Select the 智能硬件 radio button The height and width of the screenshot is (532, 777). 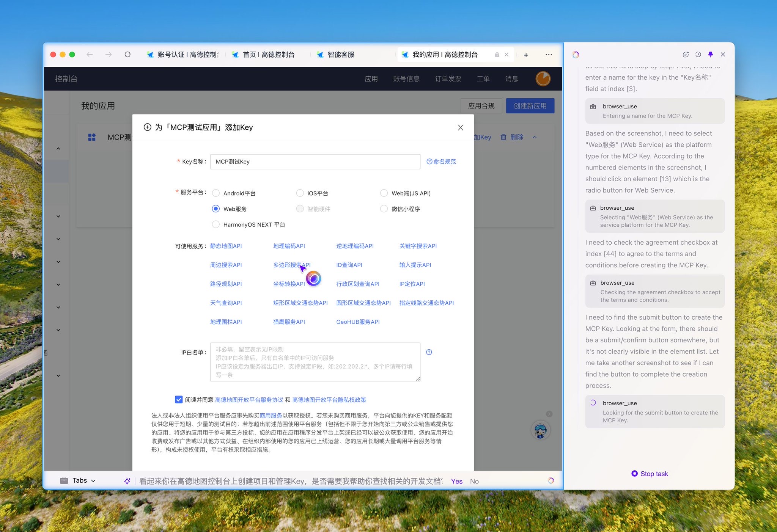tap(300, 209)
